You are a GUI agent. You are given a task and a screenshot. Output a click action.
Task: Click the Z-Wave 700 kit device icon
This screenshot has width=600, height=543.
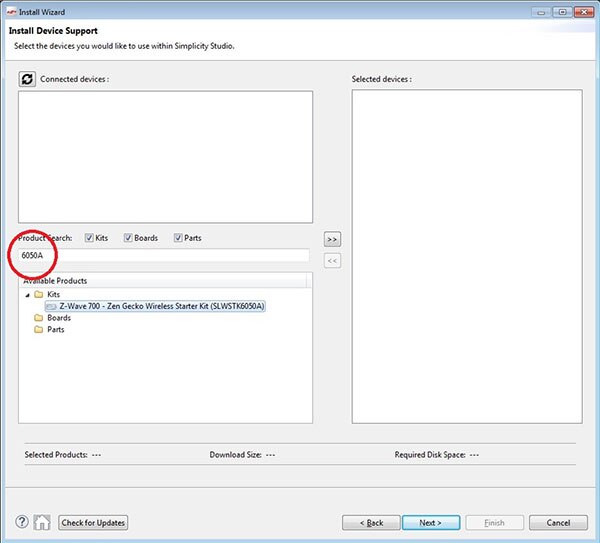[x=51, y=306]
